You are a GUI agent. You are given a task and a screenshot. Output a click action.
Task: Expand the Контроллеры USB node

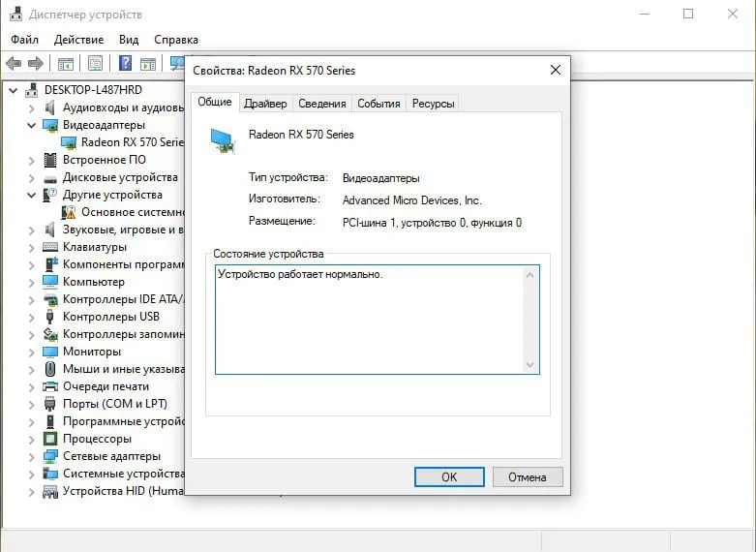point(31,317)
